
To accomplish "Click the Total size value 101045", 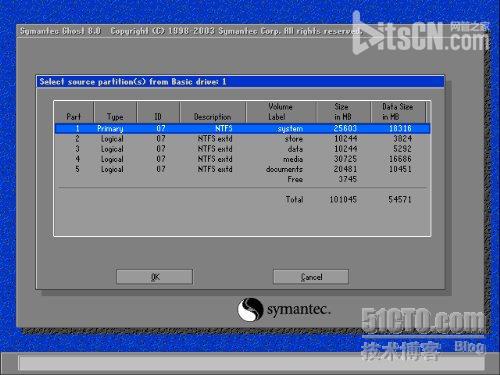I will point(343,200).
